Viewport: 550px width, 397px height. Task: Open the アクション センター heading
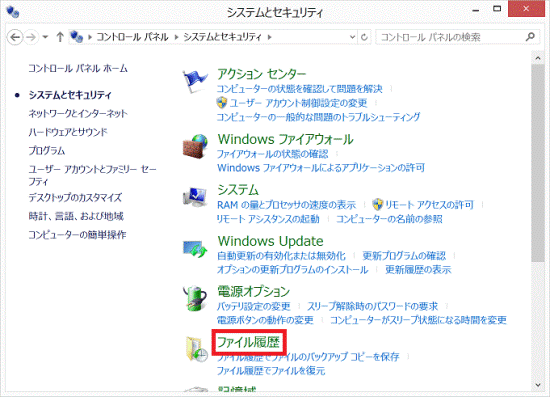click(262, 74)
